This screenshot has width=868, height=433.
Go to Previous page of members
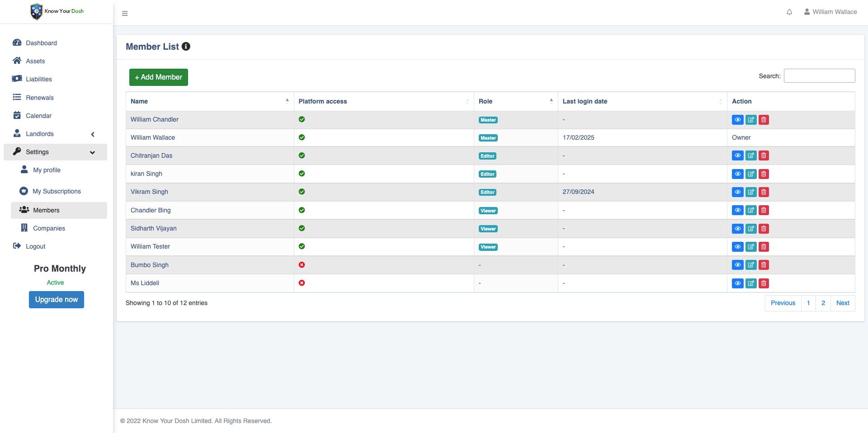coord(783,303)
